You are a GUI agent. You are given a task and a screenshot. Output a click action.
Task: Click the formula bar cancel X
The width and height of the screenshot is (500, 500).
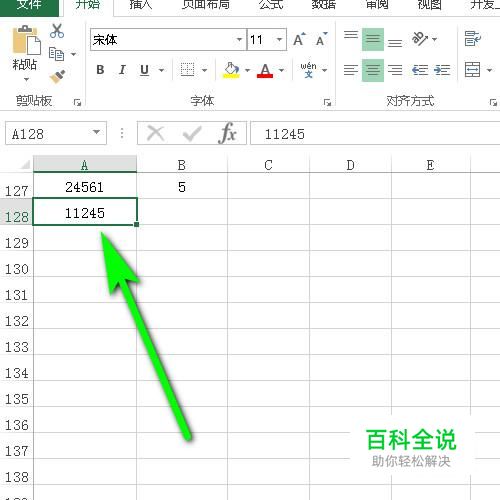click(156, 134)
